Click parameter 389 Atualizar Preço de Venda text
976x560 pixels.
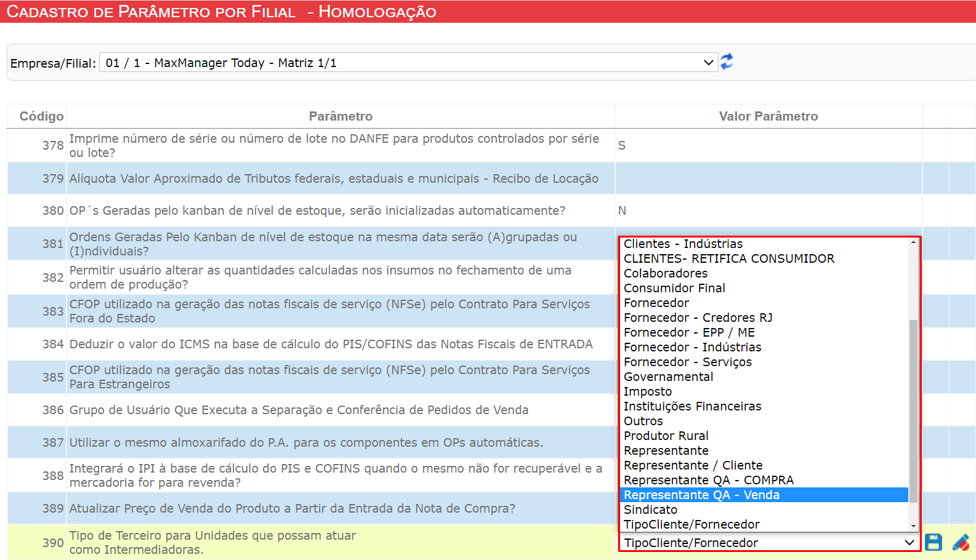coord(292,508)
